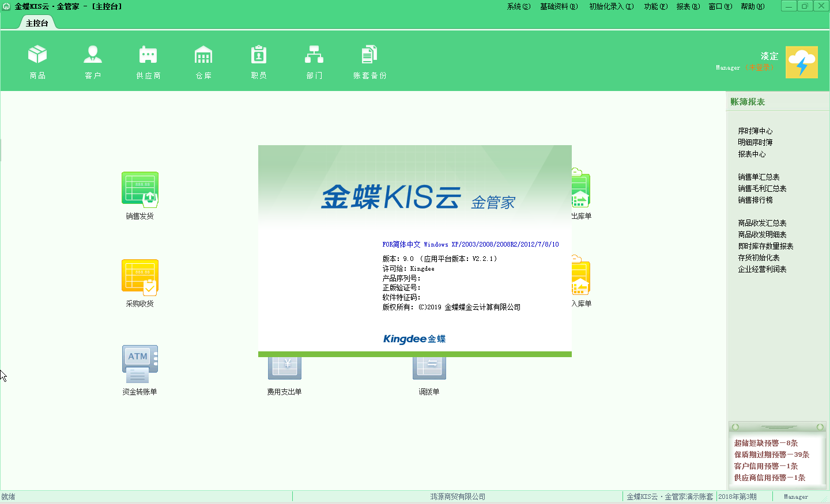
Task: Open the 窗口(W) menu
Action: coord(720,6)
